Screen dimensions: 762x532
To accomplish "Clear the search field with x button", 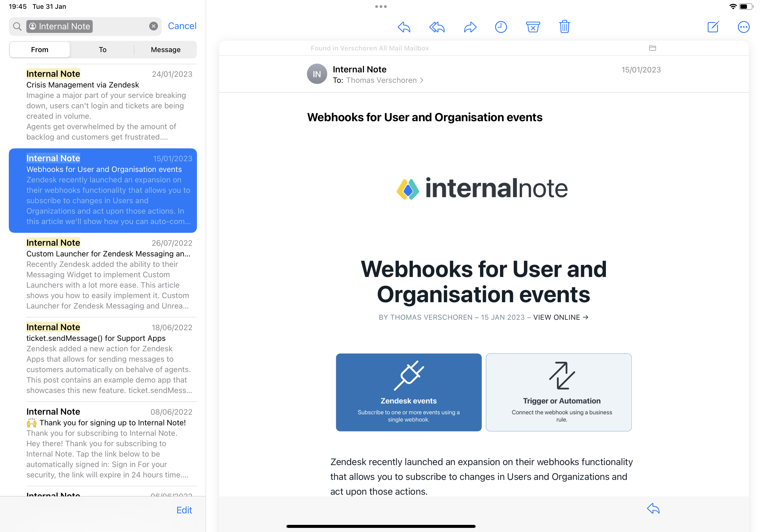I will 153,26.
